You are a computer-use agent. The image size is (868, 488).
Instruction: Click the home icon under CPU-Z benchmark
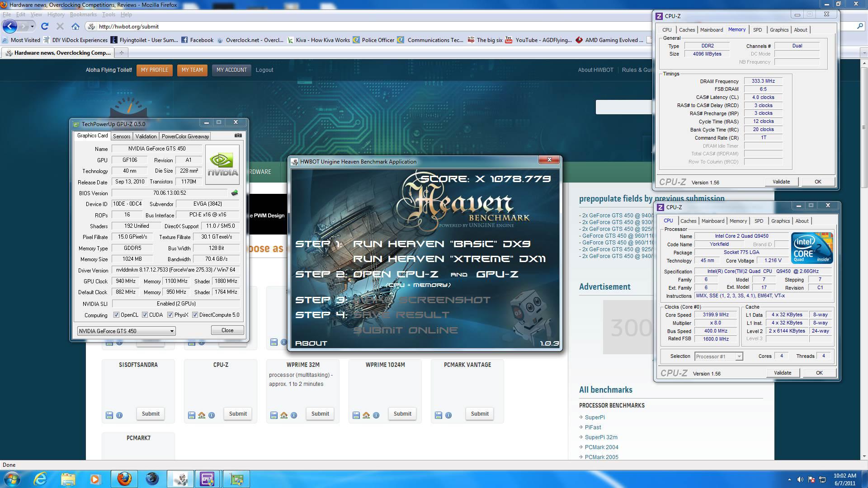(202, 415)
